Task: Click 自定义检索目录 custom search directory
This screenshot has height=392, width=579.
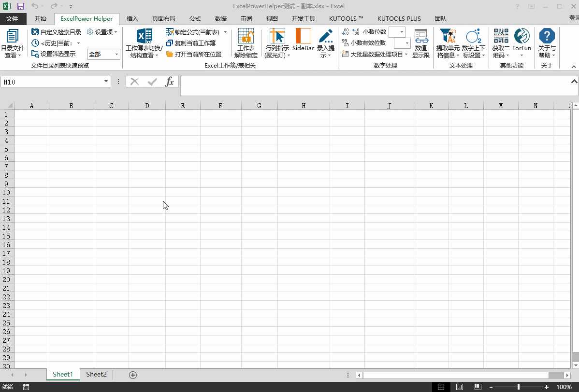Action: 57,32
